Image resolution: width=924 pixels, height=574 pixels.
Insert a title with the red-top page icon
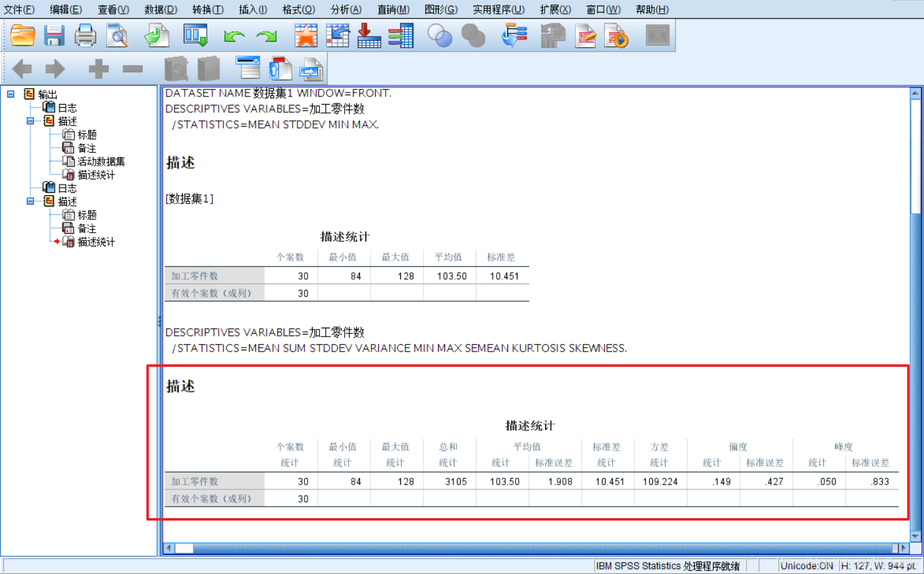280,69
